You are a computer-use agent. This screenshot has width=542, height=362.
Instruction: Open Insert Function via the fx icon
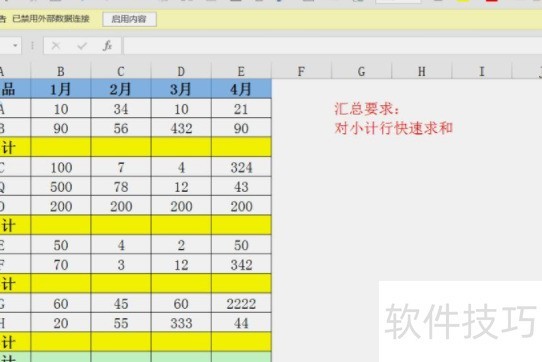(x=108, y=46)
